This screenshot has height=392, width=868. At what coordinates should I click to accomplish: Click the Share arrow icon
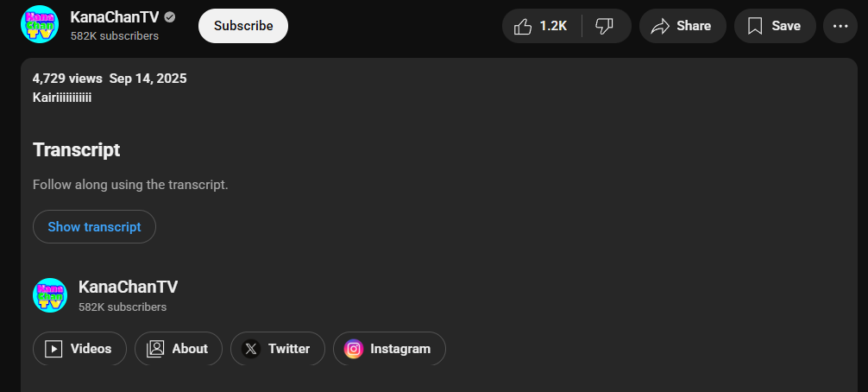[660, 26]
